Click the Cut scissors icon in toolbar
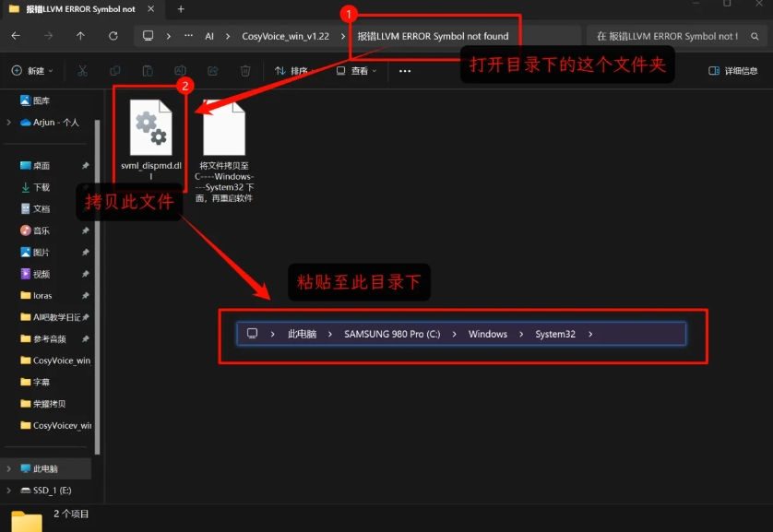Screen dimensions: 773x532 tap(82, 71)
